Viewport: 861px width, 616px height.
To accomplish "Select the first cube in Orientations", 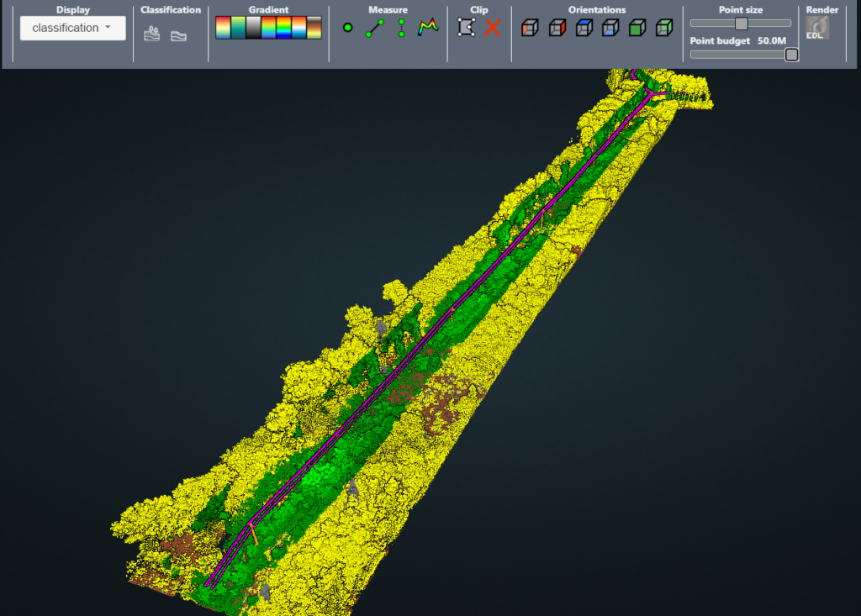I will [530, 29].
